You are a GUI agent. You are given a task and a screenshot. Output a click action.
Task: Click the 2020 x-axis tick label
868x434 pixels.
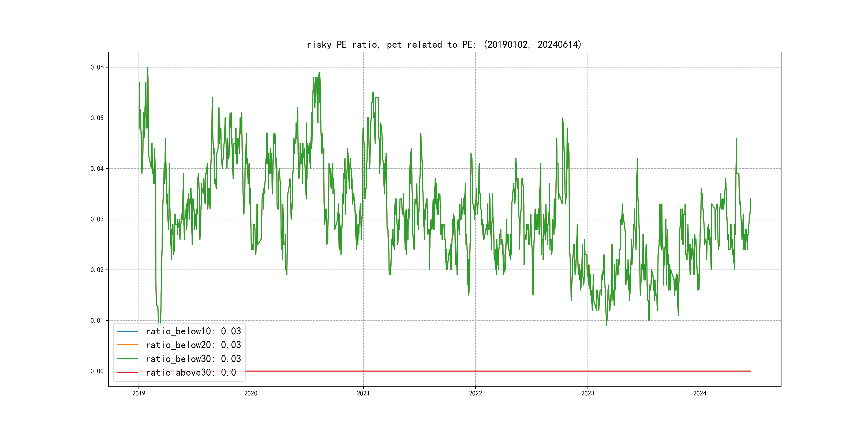(251, 393)
